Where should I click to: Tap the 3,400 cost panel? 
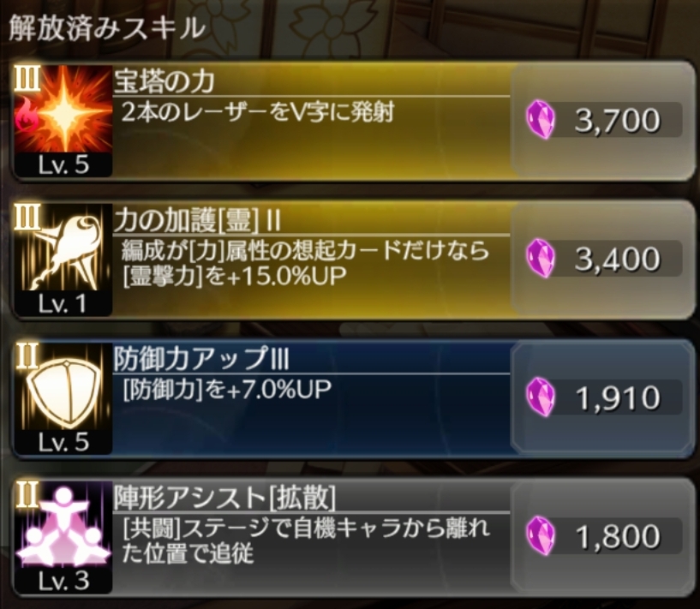pyautogui.click(x=602, y=260)
